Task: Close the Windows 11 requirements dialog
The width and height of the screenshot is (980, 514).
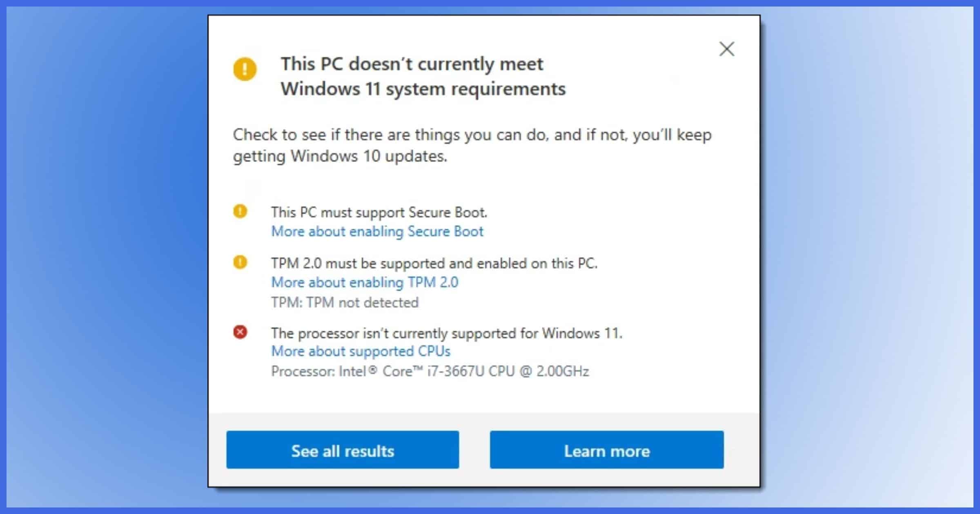Action: coord(726,49)
